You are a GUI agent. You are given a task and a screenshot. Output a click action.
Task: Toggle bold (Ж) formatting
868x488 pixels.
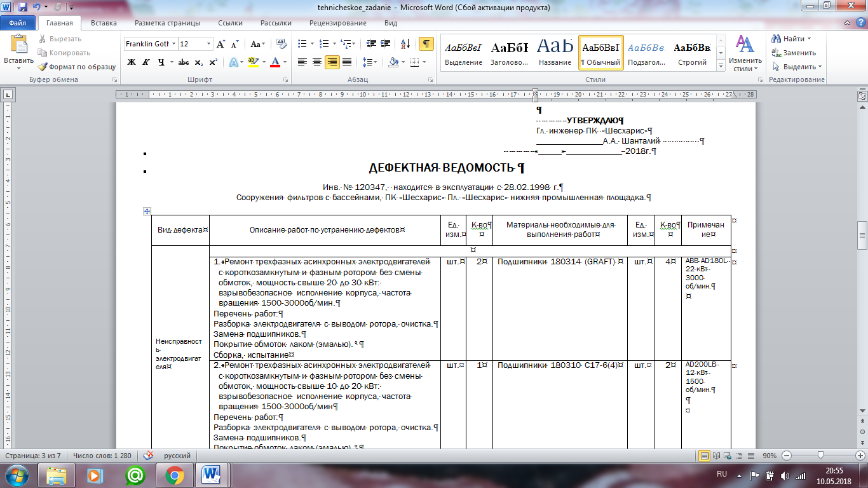(x=132, y=62)
